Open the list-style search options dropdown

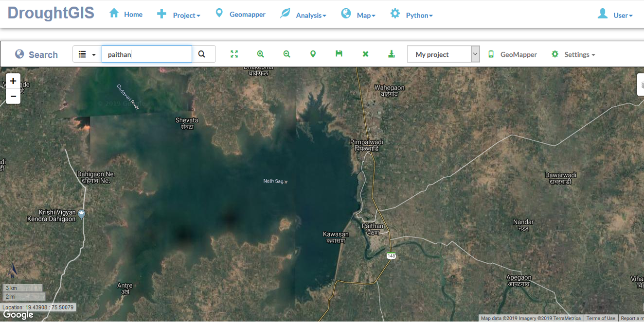(x=87, y=54)
